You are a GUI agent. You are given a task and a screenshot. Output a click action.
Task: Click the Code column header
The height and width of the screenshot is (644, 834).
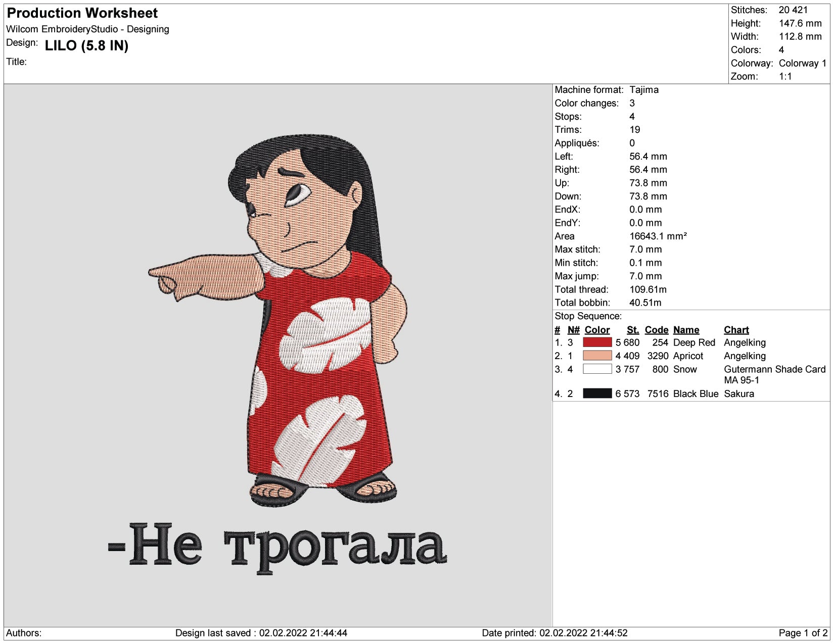pyautogui.click(x=657, y=330)
